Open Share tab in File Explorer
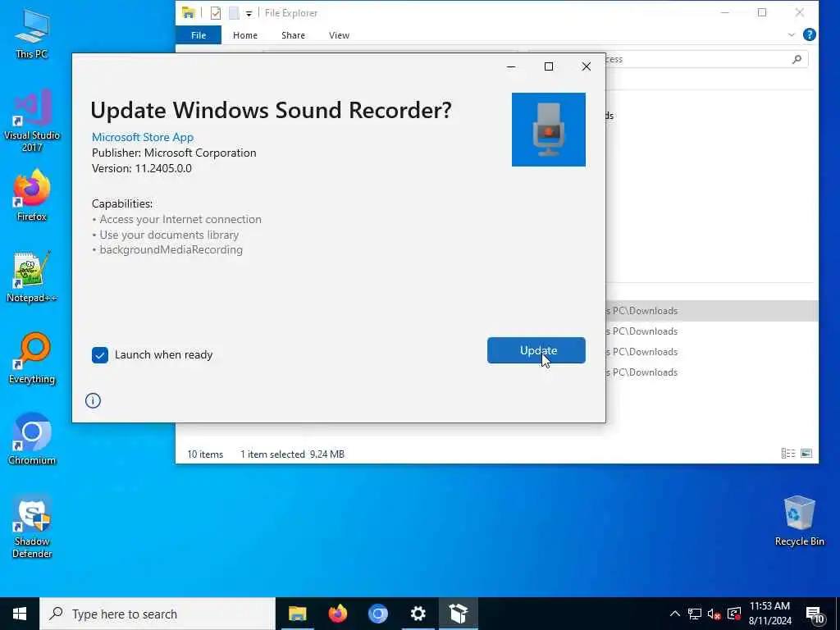 293,35
